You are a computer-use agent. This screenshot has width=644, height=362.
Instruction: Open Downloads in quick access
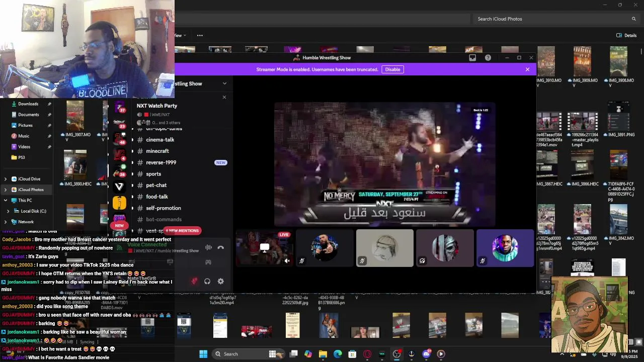tap(28, 104)
